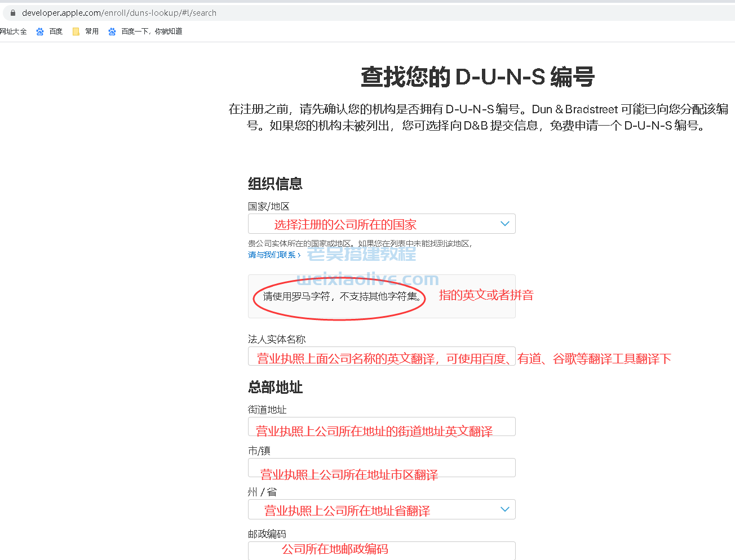
Task: Expand the country/region selection dropdown
Action: coord(382,224)
